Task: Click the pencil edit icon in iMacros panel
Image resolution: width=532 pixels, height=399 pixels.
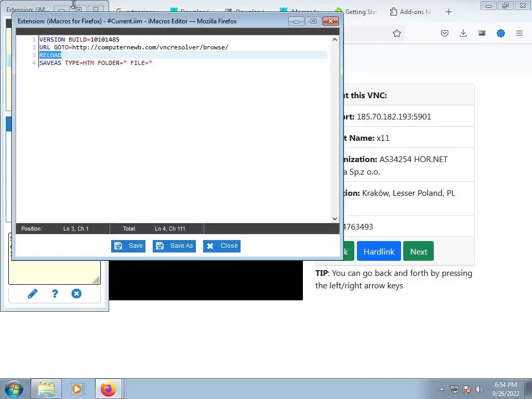Action: pyautogui.click(x=33, y=294)
